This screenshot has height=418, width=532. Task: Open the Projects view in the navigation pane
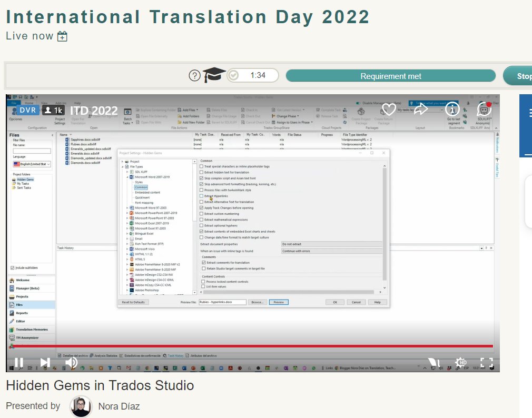click(x=22, y=296)
